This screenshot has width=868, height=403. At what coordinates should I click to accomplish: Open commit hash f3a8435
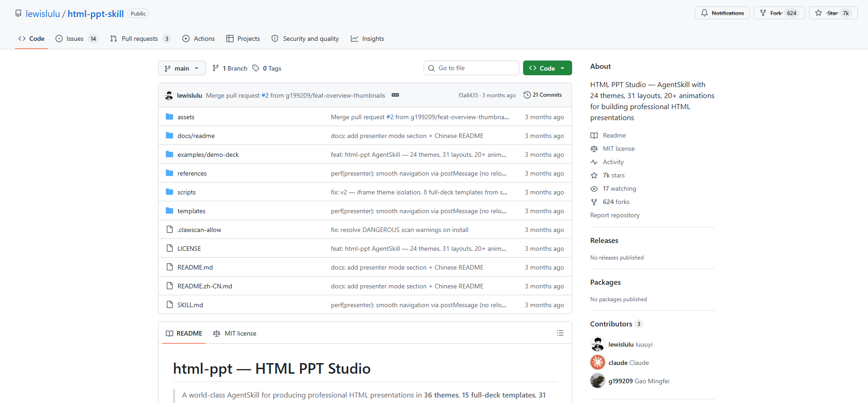pos(468,95)
